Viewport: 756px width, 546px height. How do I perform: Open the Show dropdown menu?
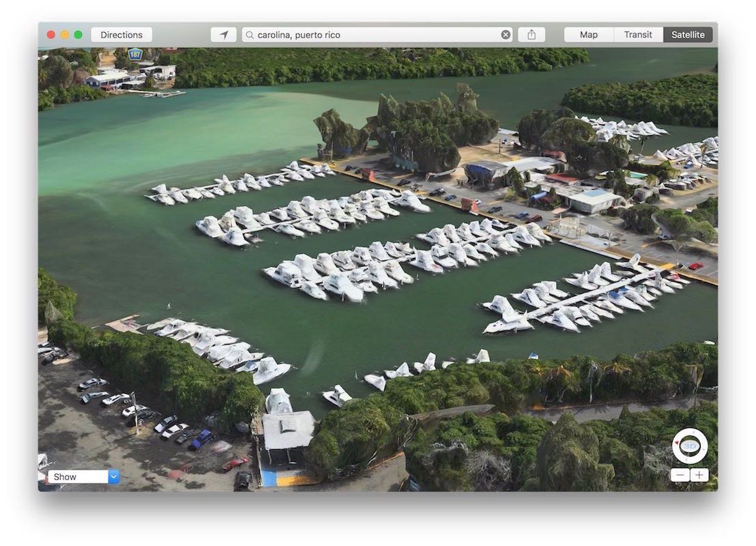[x=78, y=477]
